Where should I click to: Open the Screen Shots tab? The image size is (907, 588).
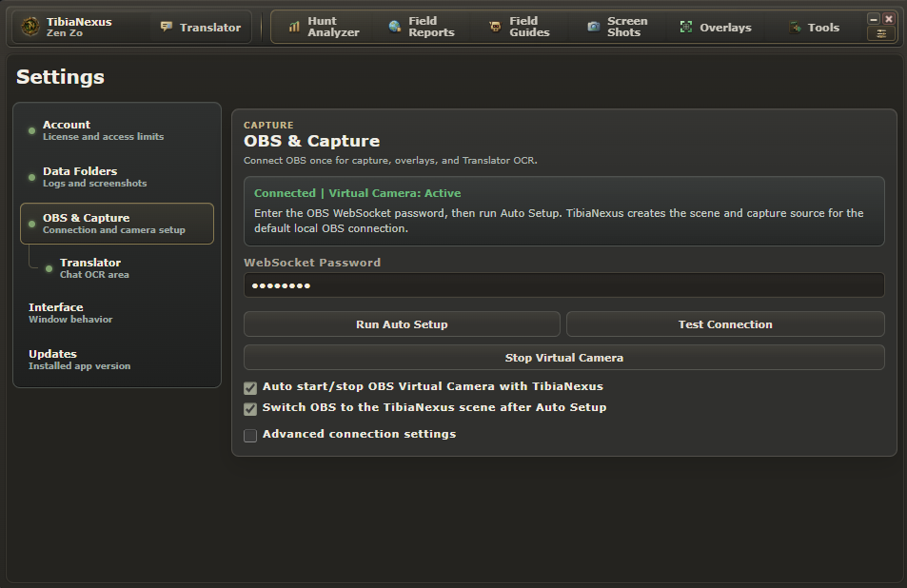[618, 28]
